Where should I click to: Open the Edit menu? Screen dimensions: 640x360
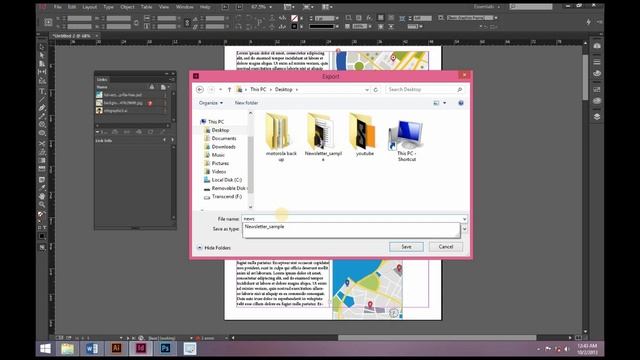tap(72, 7)
